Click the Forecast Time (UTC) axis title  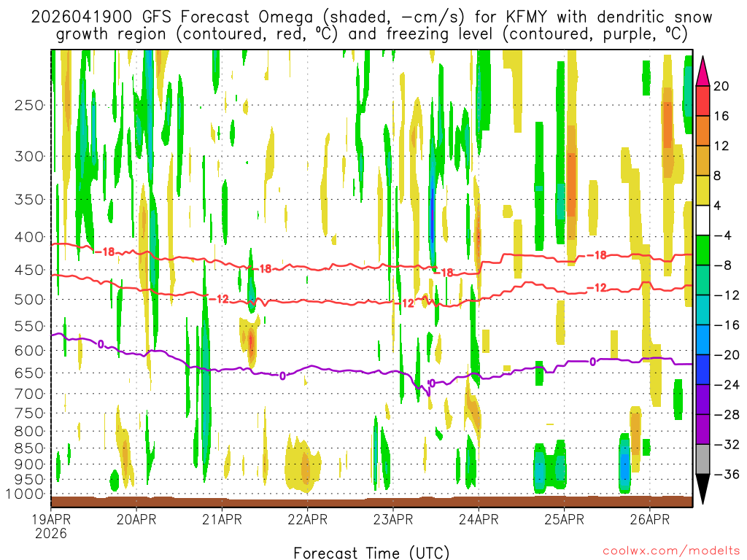371,553
